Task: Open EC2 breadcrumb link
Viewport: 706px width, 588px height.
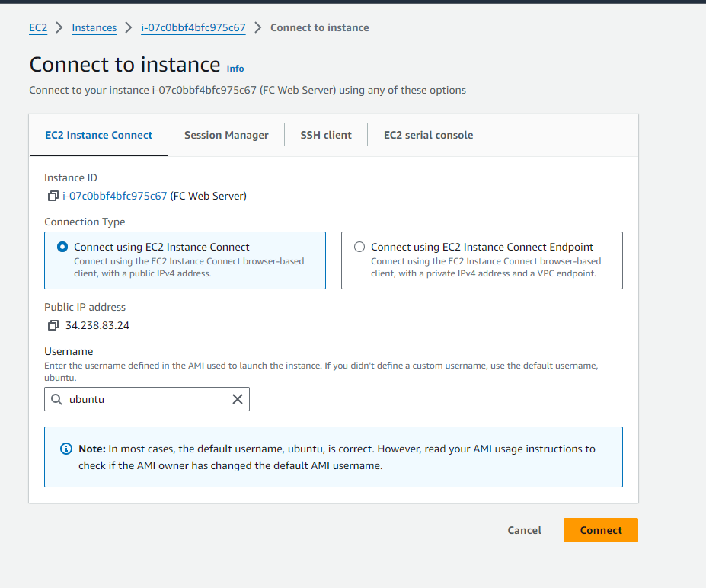Action: coord(38,28)
